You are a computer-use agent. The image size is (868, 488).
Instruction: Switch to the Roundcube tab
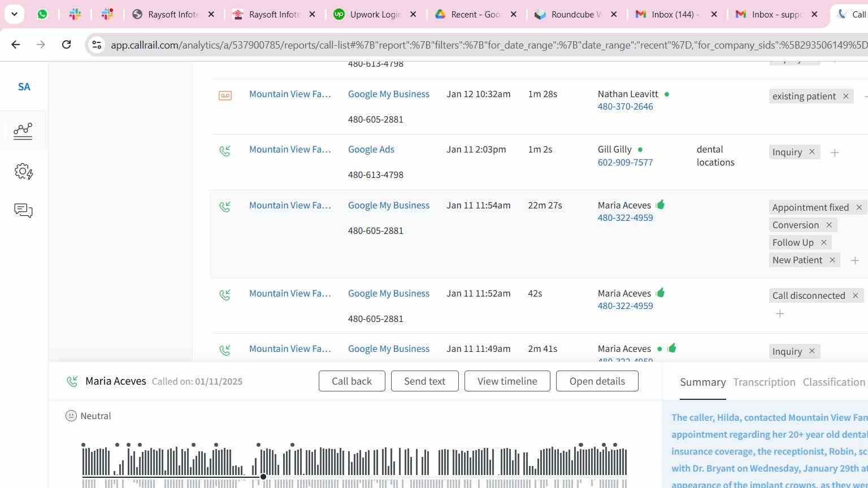pos(575,14)
